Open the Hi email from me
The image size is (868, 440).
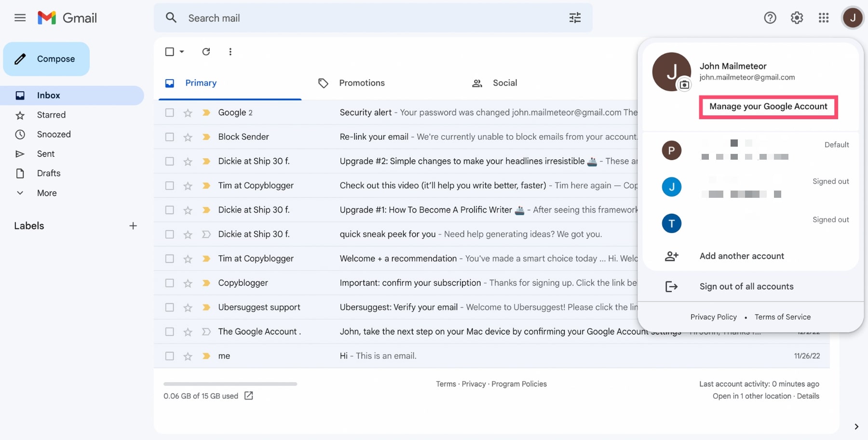(x=492, y=356)
